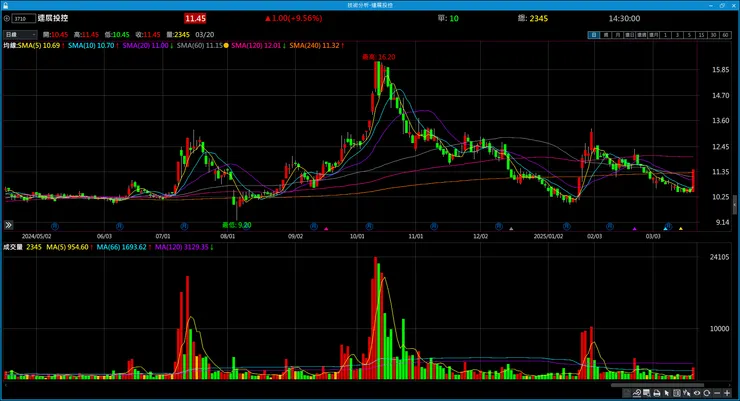
Task: Click the yellow dot next to SMA(60) 11.15
Action: 226,45
